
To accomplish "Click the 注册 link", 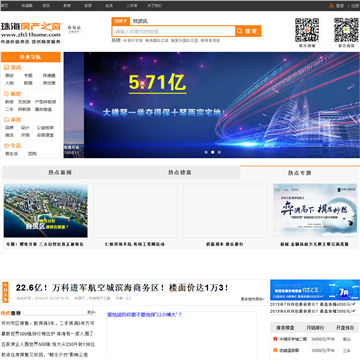I will (x=355, y=6).
